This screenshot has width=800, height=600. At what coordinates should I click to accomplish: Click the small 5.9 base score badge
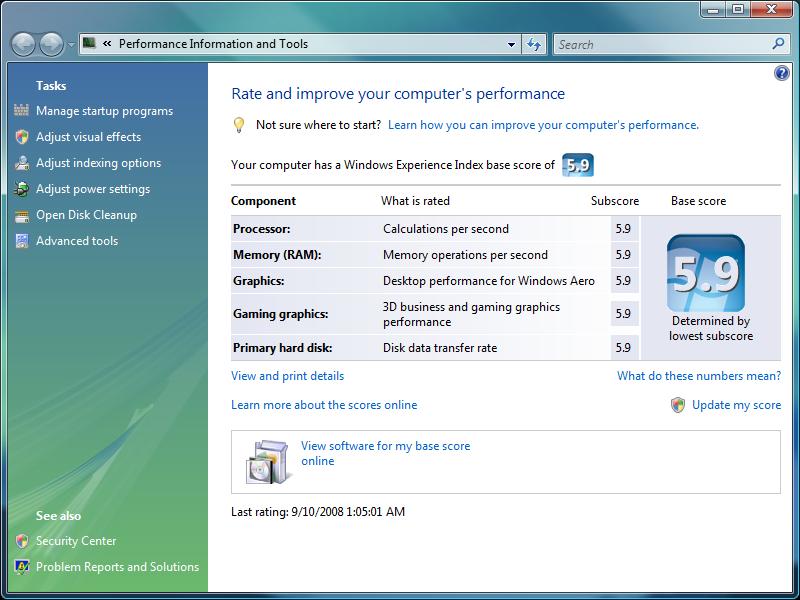pos(578,165)
